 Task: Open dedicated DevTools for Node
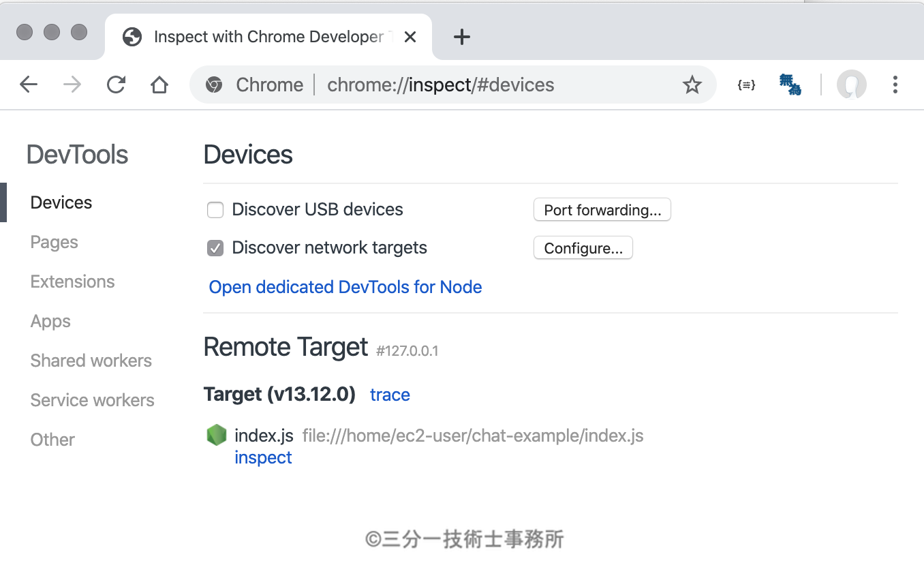coord(345,287)
